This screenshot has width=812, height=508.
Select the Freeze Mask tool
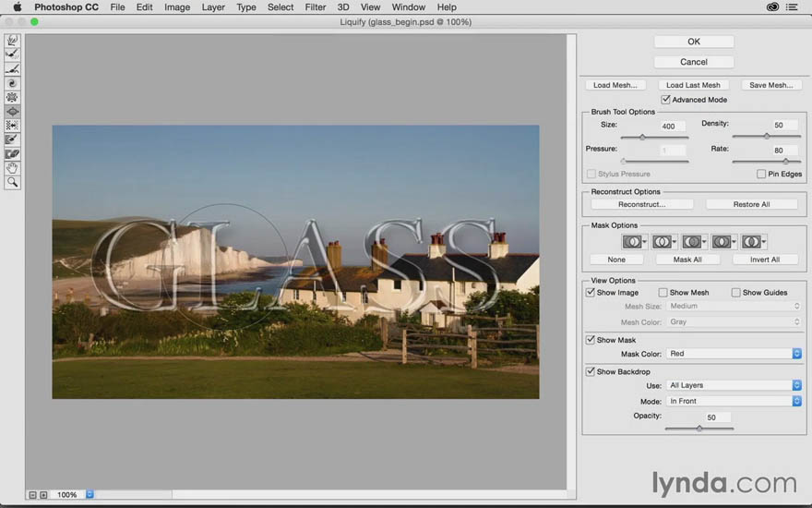point(12,139)
